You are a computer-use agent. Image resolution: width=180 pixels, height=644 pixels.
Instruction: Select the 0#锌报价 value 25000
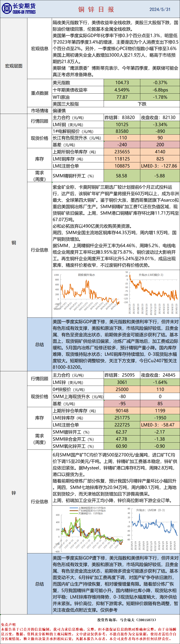(x=122, y=390)
